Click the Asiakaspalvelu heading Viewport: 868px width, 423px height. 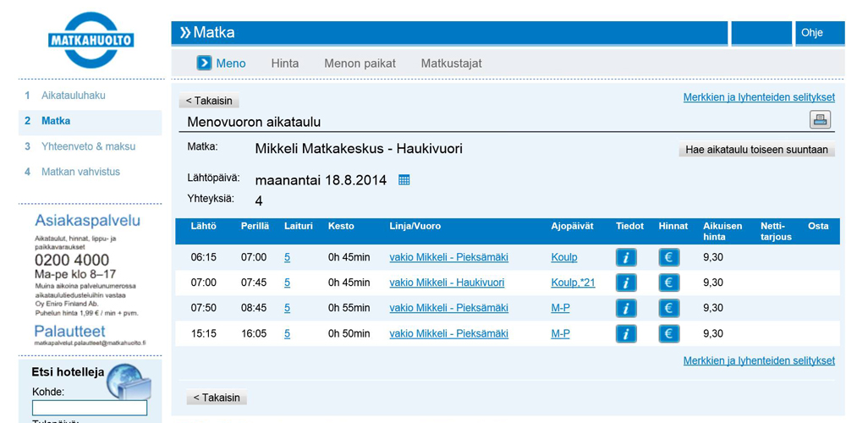pyautogui.click(x=87, y=221)
